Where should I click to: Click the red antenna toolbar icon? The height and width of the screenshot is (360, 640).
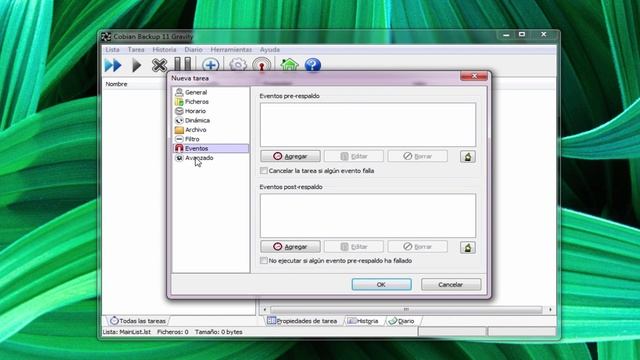[262, 65]
